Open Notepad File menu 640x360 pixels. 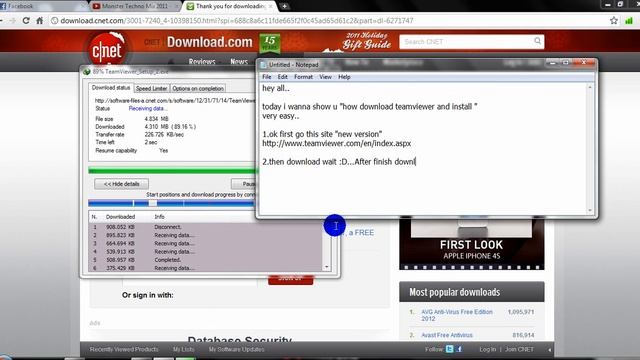[x=267, y=77]
